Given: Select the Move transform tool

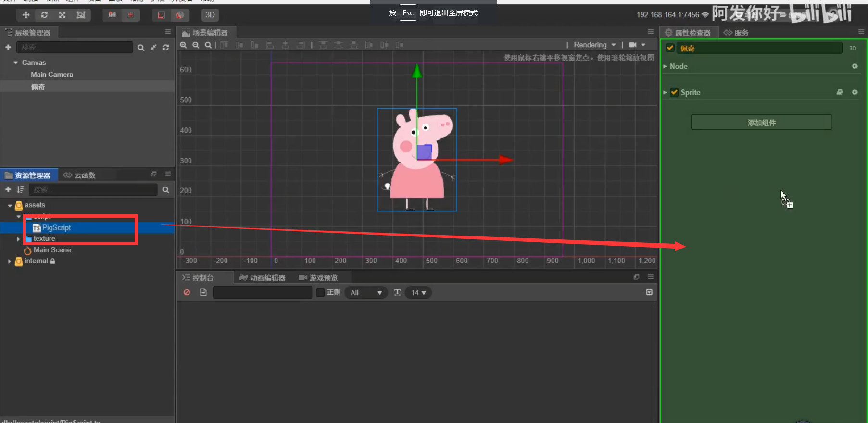Looking at the screenshot, I should point(26,15).
